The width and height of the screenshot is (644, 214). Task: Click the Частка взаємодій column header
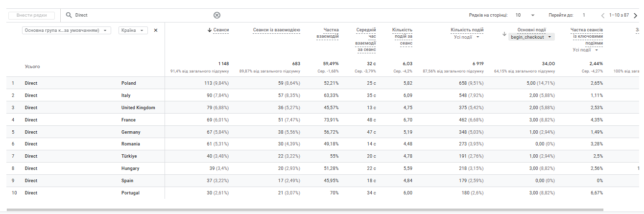point(328,33)
